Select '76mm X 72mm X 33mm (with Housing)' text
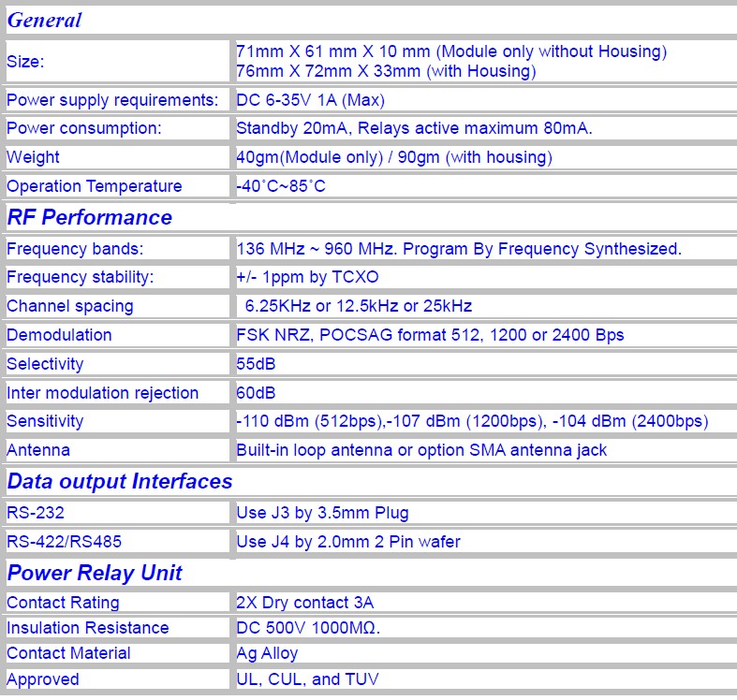The width and height of the screenshot is (737, 700). 386,71
